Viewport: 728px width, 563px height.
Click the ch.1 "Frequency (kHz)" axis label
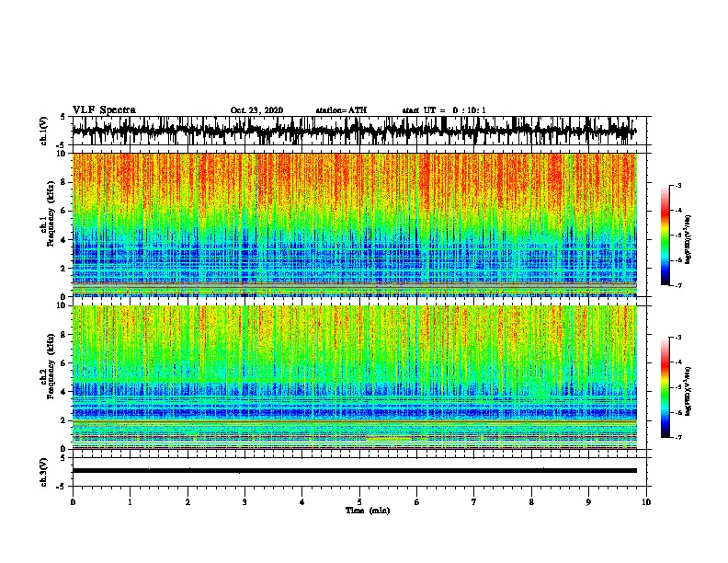click(51, 213)
